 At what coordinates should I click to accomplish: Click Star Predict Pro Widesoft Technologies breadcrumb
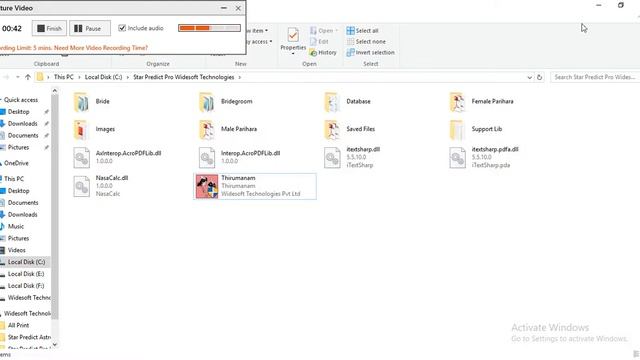(x=184, y=77)
